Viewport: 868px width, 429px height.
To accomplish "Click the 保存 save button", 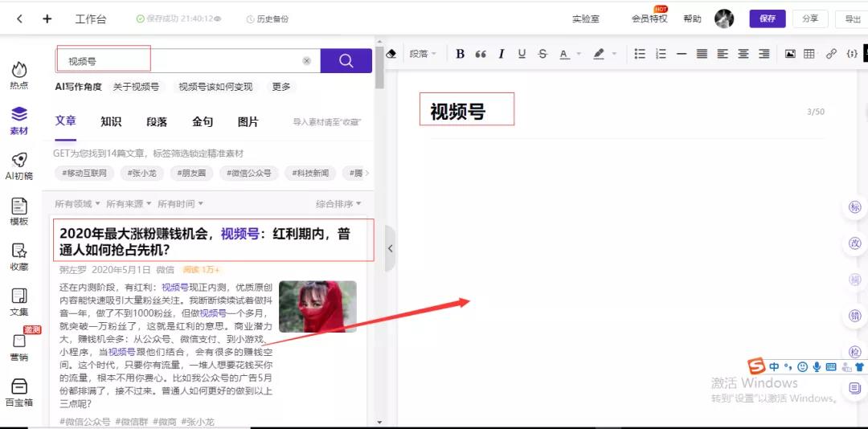I will coord(768,18).
